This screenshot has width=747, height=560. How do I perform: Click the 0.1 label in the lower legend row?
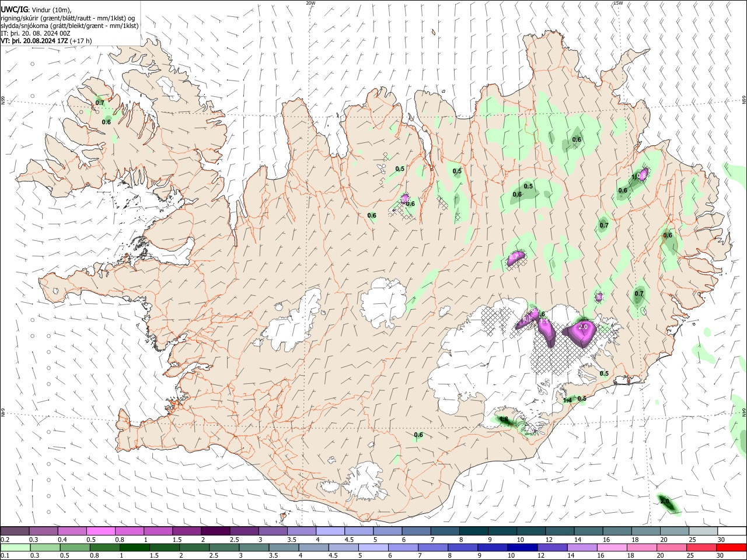point(5,556)
